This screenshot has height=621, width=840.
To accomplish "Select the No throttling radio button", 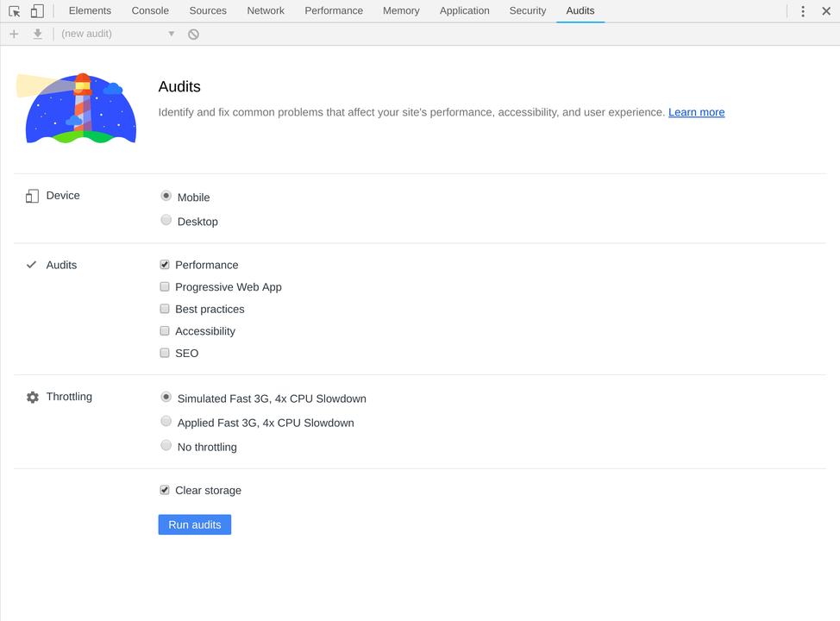I will (x=166, y=445).
